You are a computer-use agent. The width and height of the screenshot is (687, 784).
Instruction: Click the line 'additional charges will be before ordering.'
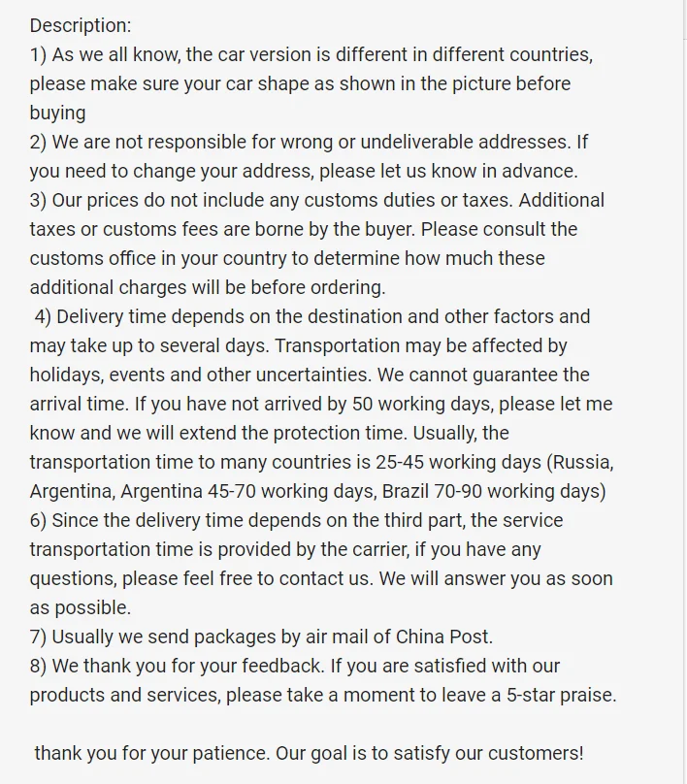tap(208, 287)
